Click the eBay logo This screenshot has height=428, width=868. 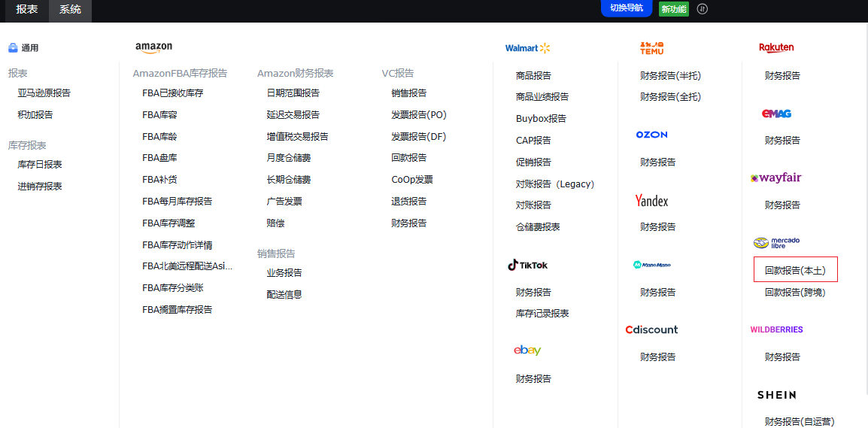tap(527, 351)
